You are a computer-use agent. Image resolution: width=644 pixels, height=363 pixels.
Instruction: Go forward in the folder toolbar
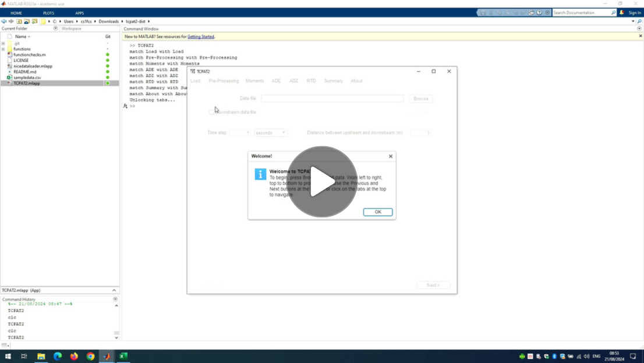point(11,22)
